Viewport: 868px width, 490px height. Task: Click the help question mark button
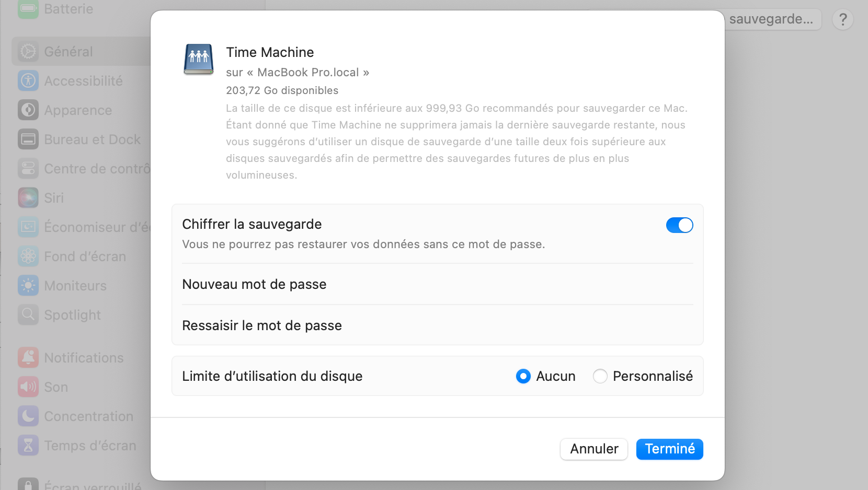[x=843, y=19]
